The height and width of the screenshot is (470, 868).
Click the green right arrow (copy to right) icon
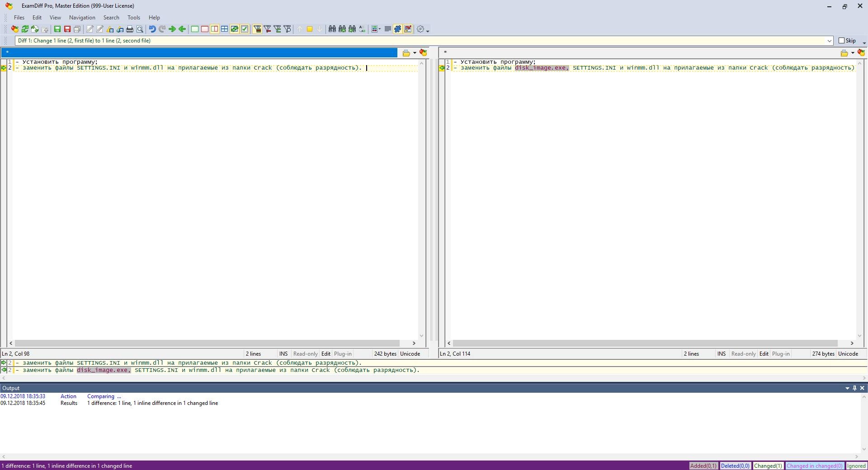tap(172, 29)
